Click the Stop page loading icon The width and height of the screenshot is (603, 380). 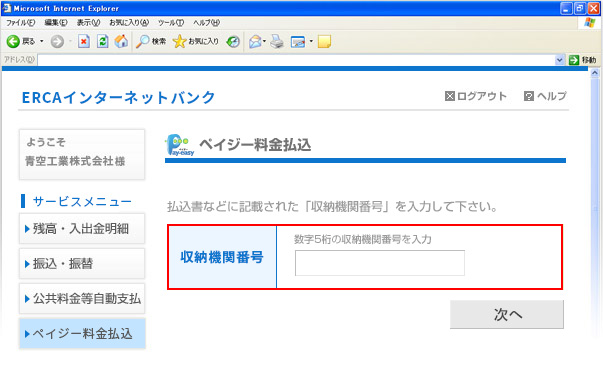pos(84,41)
